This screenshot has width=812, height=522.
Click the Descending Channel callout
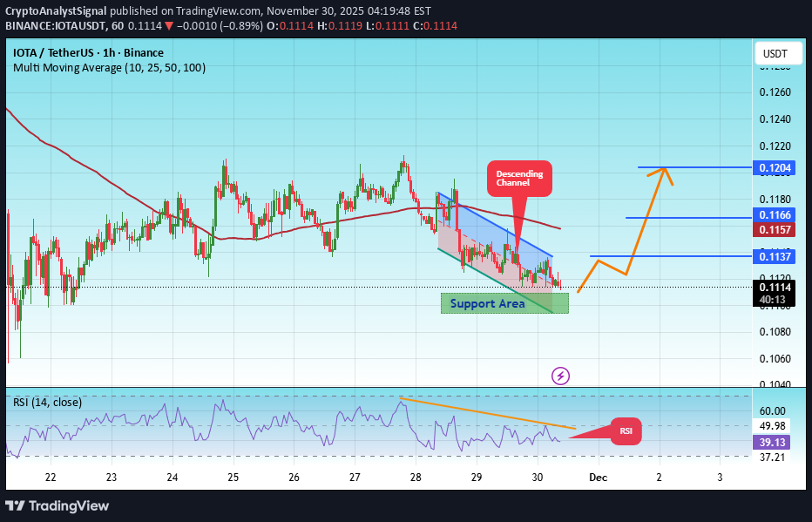click(x=518, y=178)
